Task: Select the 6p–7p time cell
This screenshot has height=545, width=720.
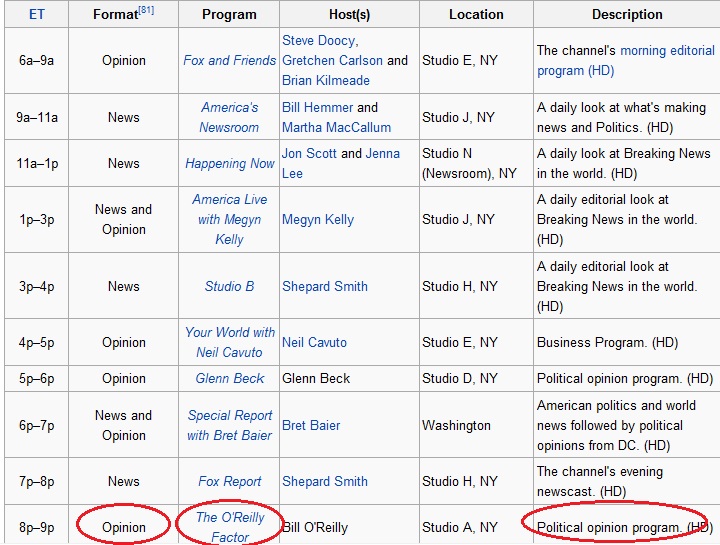Action: (x=36, y=425)
